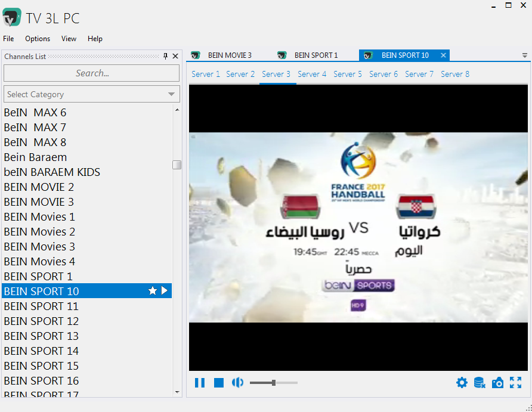This screenshot has width=532, height=412.
Task: Open the View menu
Action: click(x=69, y=39)
